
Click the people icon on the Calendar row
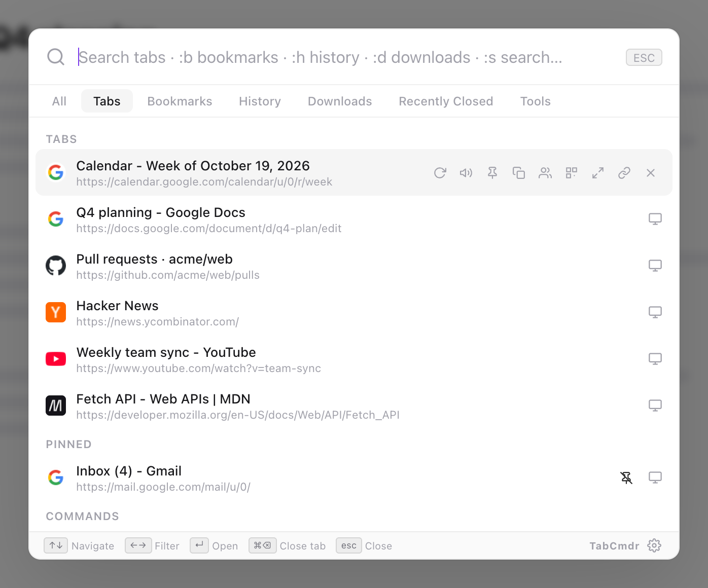click(545, 173)
